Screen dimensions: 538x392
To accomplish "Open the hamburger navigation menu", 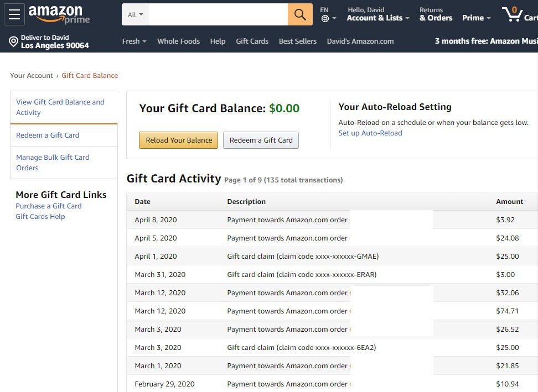I will [x=14, y=14].
